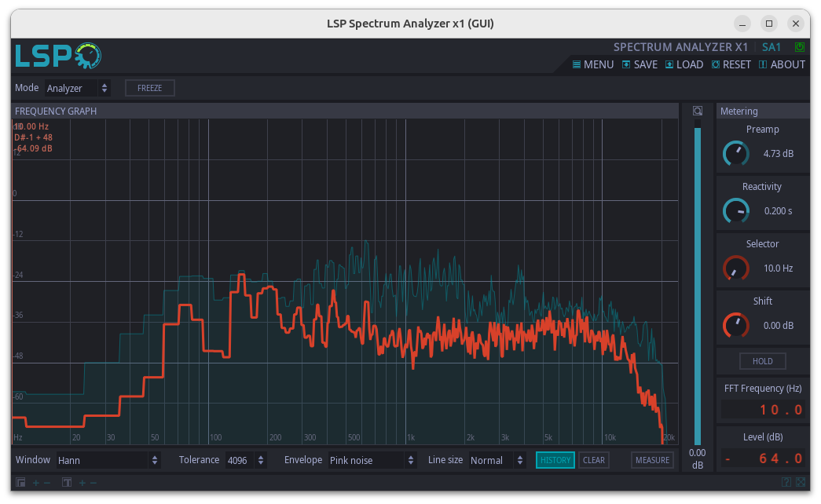Open the Window Hann dropdown
The height and width of the screenshot is (504, 821).
[x=108, y=461]
